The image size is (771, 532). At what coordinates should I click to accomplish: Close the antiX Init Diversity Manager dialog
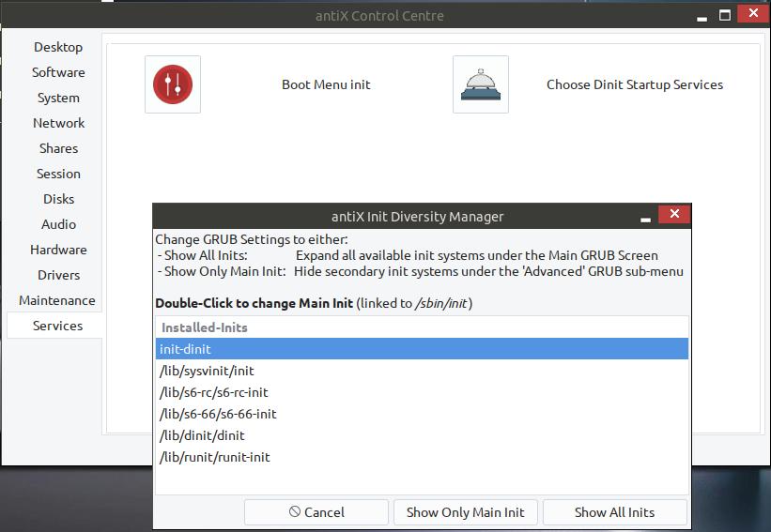[674, 216]
